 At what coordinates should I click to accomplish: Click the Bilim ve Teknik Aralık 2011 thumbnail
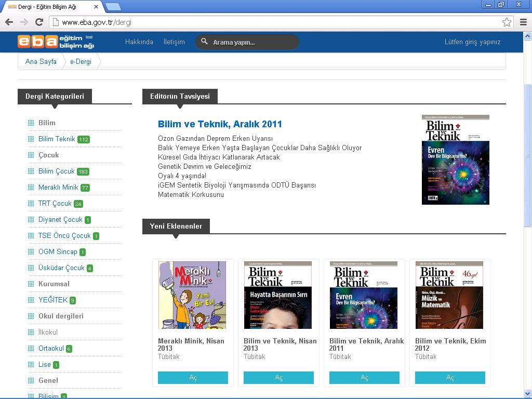(x=363, y=295)
